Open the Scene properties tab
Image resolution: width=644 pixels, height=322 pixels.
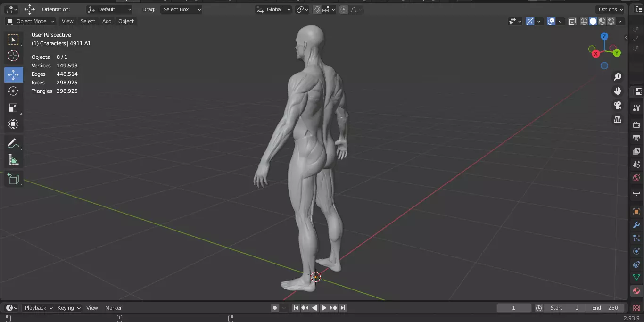click(x=636, y=165)
